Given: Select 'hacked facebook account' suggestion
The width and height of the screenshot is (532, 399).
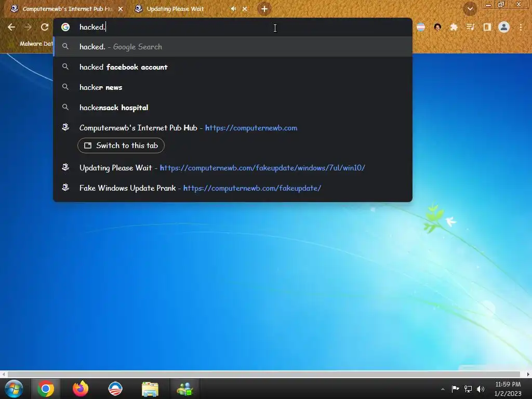Looking at the screenshot, I should (x=233, y=67).
